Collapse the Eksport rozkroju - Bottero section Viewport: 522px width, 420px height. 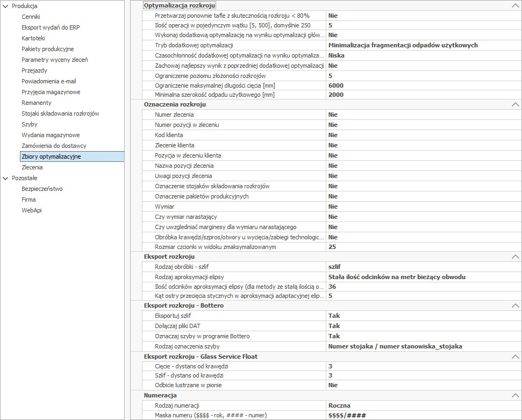pos(516,305)
